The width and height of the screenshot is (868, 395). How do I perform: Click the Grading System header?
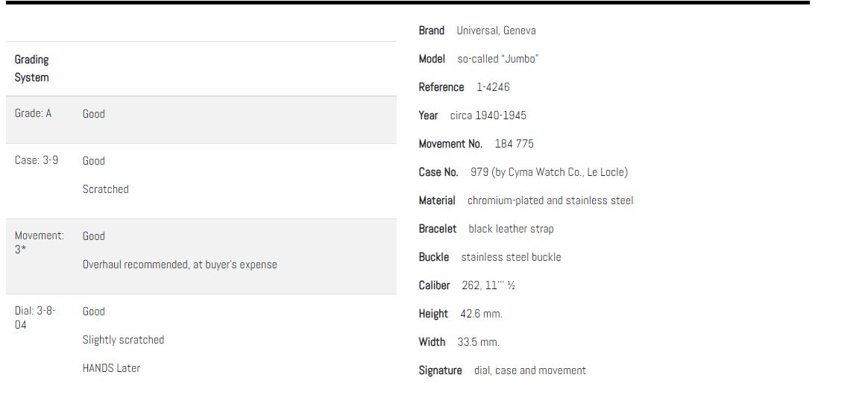click(x=32, y=69)
